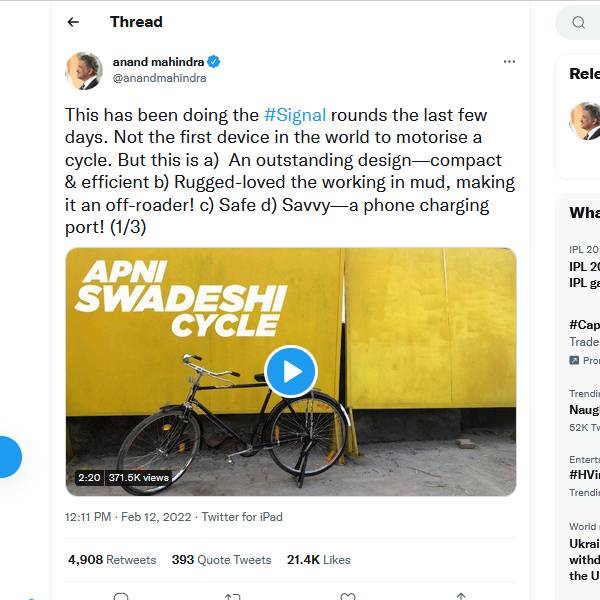Click the tweet timestamp 12:11 PM
Screen dimensions: 600x600
88,517
